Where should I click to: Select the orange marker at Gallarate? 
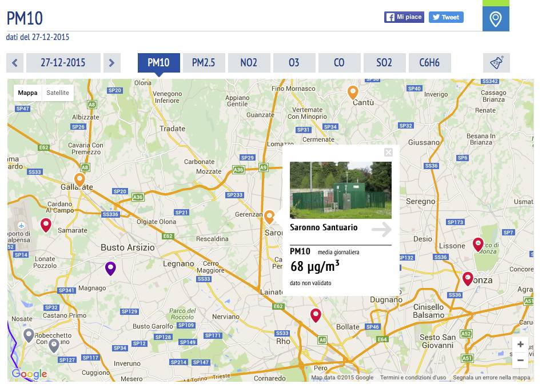coord(79,179)
